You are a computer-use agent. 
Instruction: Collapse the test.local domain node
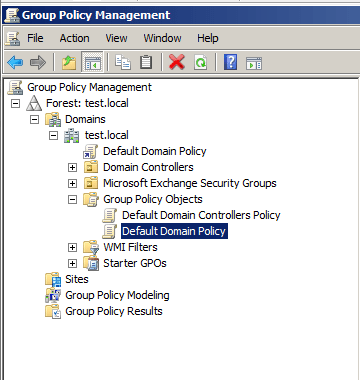click(x=53, y=135)
